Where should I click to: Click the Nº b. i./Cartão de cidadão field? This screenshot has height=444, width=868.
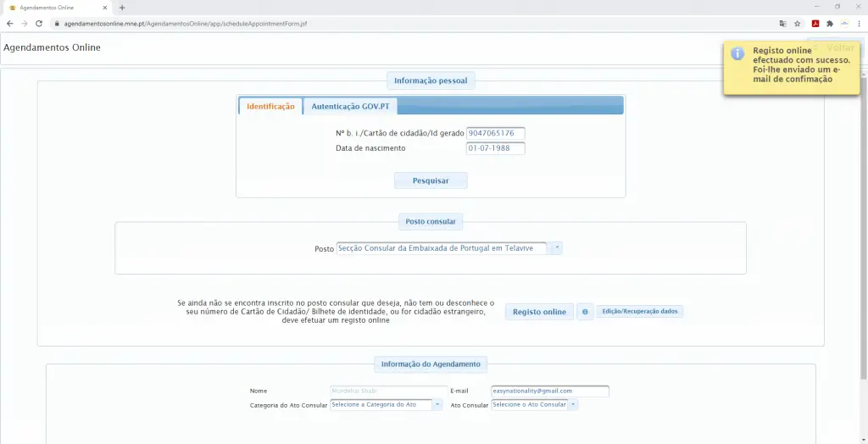click(495, 133)
